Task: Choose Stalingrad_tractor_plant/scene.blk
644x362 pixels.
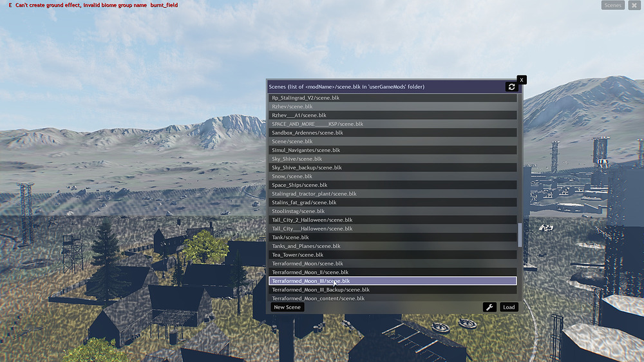Action: (392, 194)
